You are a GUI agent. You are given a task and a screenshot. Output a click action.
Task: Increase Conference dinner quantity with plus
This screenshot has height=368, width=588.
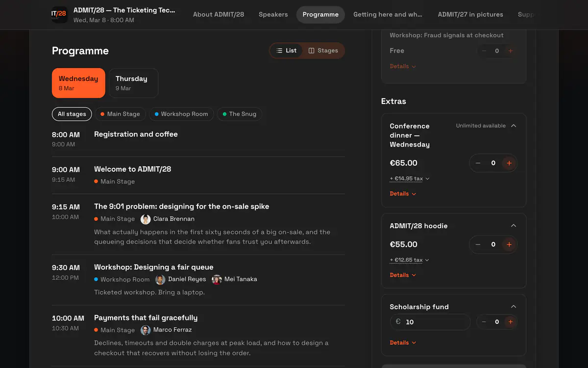509,163
